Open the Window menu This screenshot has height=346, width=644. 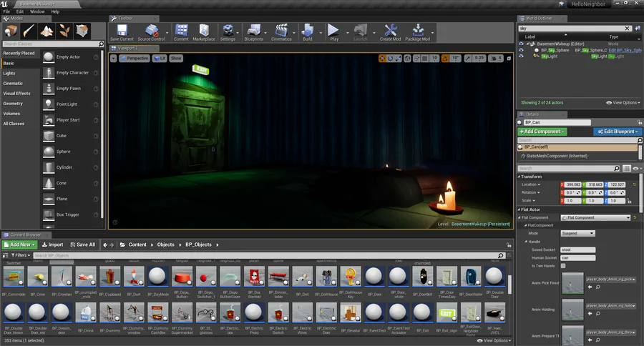tap(37, 11)
